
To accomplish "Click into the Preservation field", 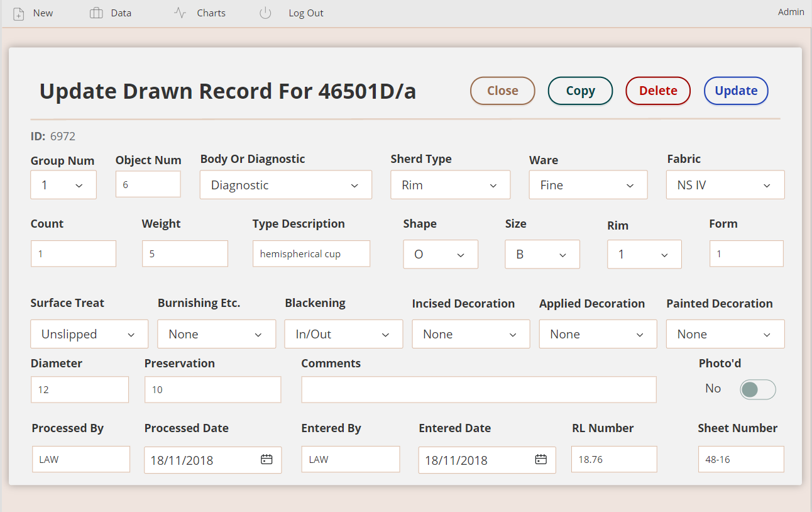I will tap(212, 389).
